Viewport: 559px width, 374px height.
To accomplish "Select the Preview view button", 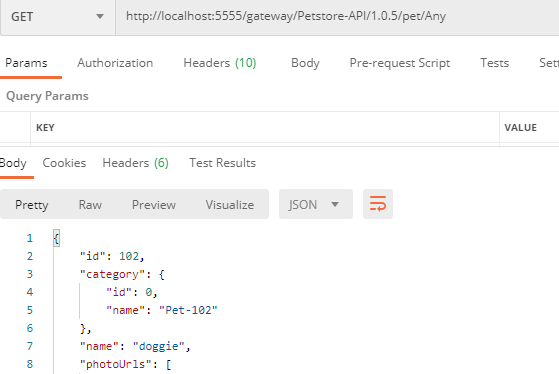I will tap(154, 205).
